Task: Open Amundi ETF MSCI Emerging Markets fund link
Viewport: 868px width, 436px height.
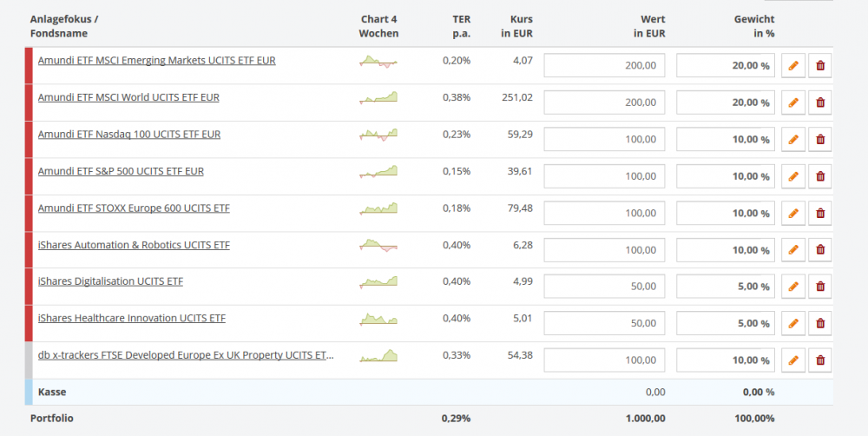Action: pyautogui.click(x=156, y=61)
